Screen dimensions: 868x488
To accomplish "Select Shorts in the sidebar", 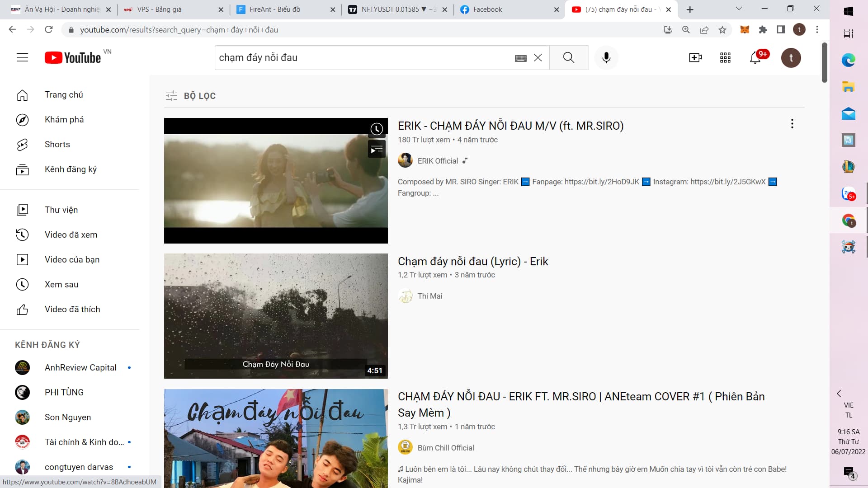I will click(x=57, y=144).
